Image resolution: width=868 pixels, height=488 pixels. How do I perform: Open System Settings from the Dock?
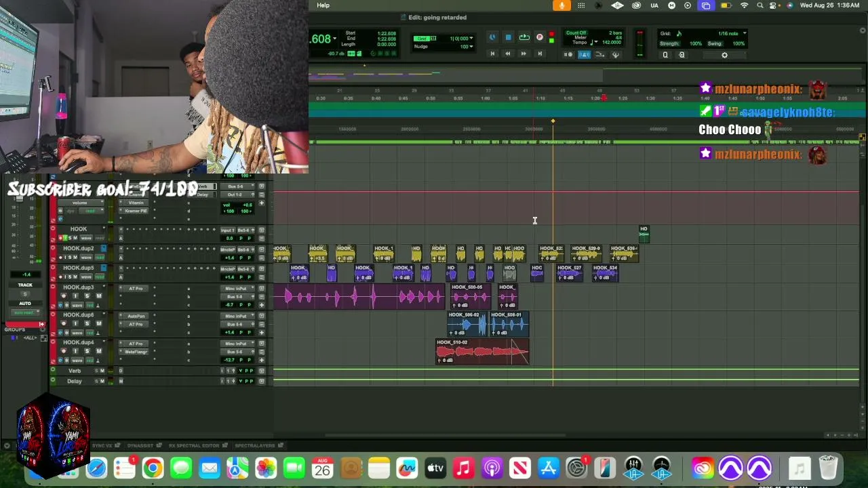click(576, 468)
